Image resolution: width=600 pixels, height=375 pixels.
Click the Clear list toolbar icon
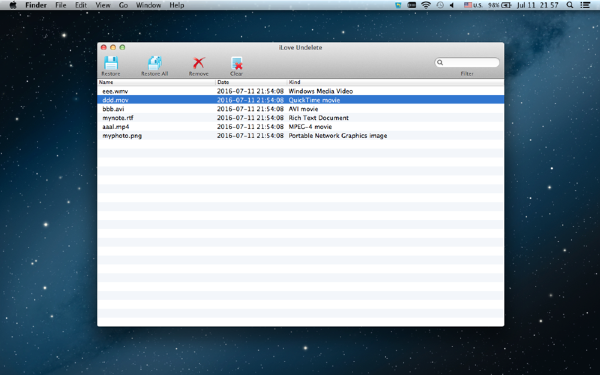[x=236, y=63]
